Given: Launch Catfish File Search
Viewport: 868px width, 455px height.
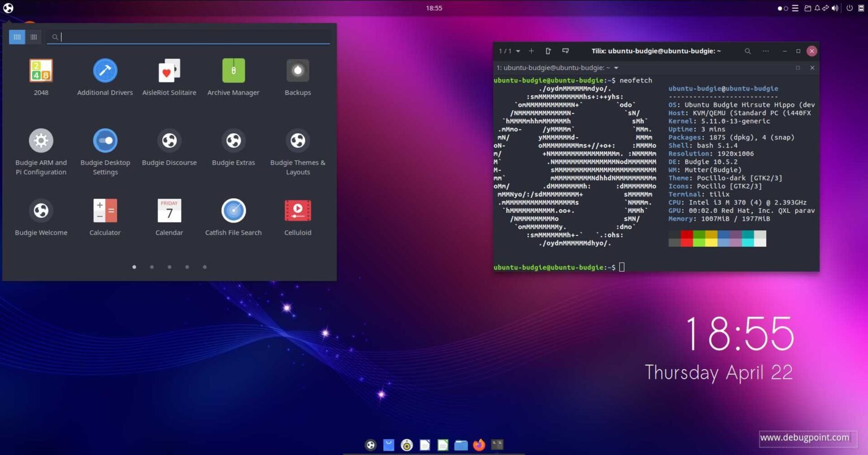Looking at the screenshot, I should 233,210.
